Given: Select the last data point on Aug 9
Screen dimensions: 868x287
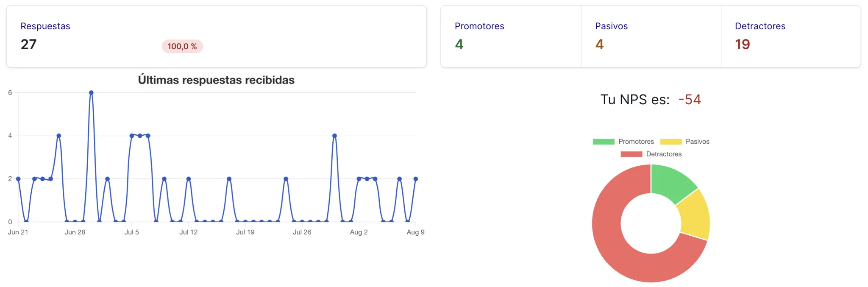Looking at the screenshot, I should click(x=416, y=179).
